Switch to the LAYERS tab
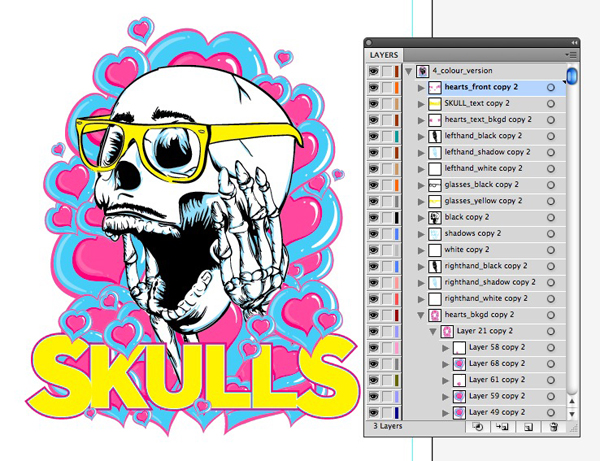 click(x=384, y=55)
